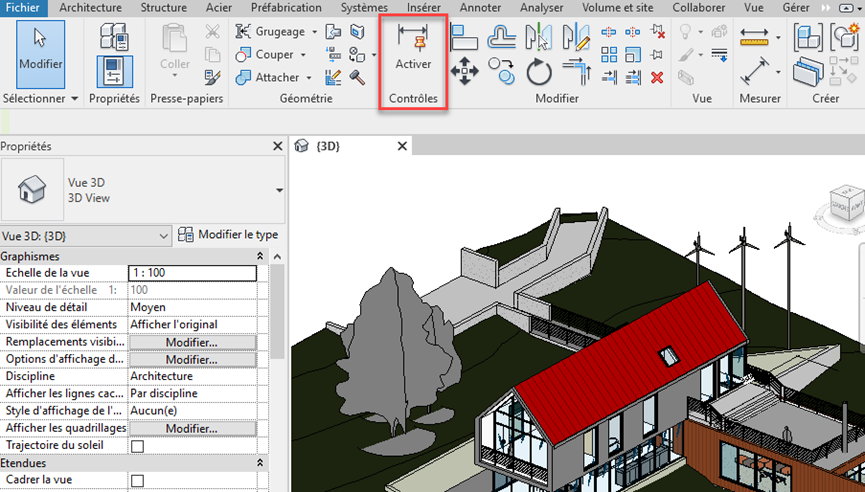Click Modifier button for Afficher les quadrillages

[192, 428]
